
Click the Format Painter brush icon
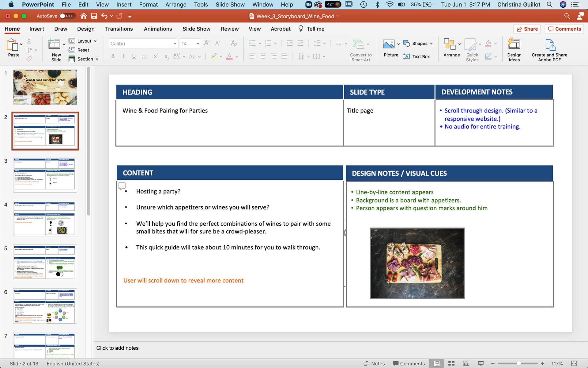coord(29,58)
